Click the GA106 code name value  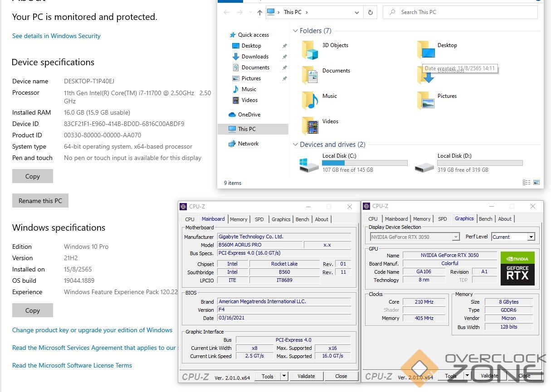[x=424, y=272]
